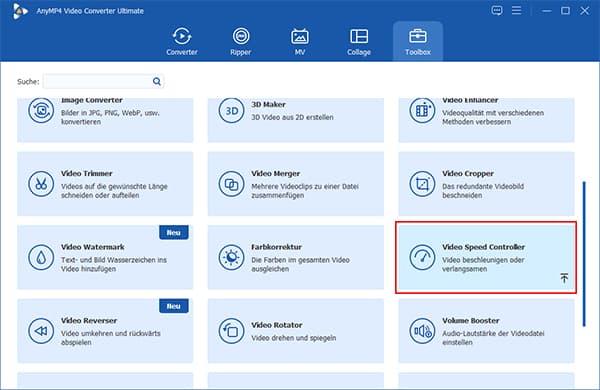
Task: Click the Neu badge on Video Reverser
Action: click(x=174, y=306)
